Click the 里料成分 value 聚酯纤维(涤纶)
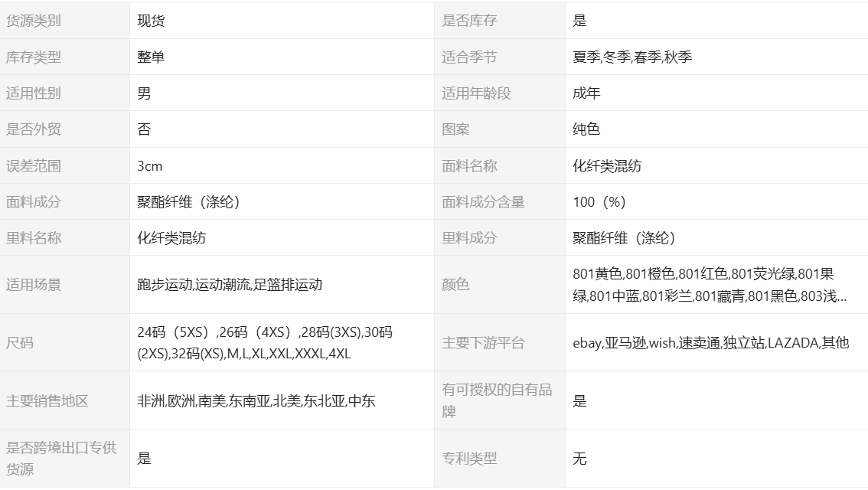This screenshot has height=490, width=868. (624, 238)
